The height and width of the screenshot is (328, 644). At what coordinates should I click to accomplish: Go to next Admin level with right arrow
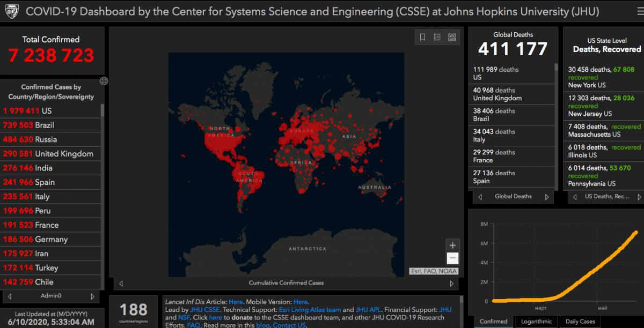point(92,296)
